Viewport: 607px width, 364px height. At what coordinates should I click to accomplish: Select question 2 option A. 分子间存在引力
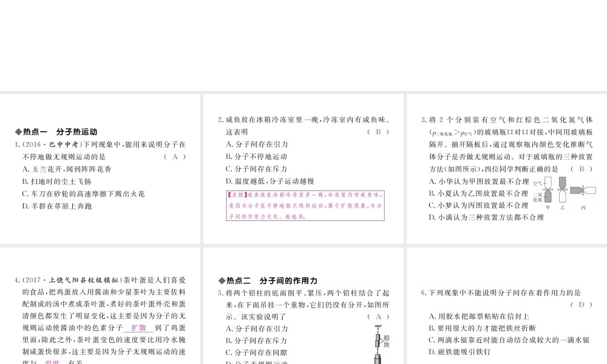(x=257, y=144)
